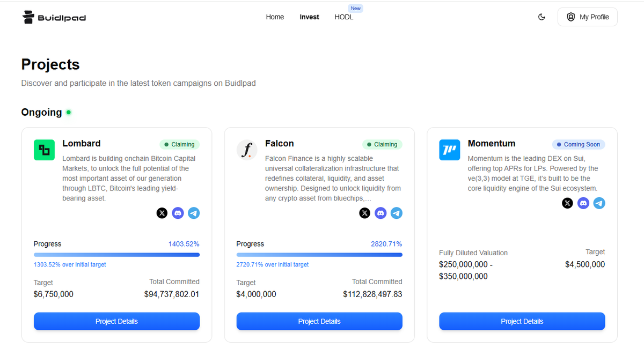Select Invest in navigation
Screen dimensions: 644x363
pyautogui.click(x=309, y=17)
